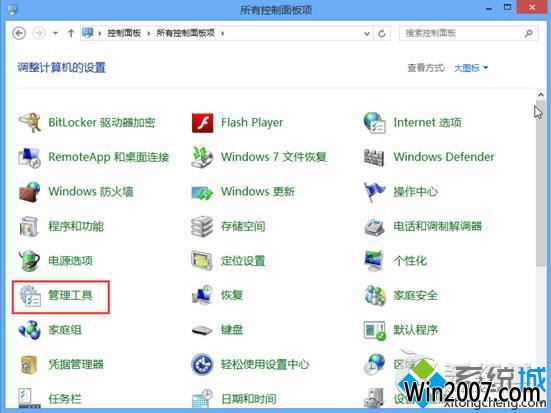Go back with the Back arrow

[x=19, y=33]
